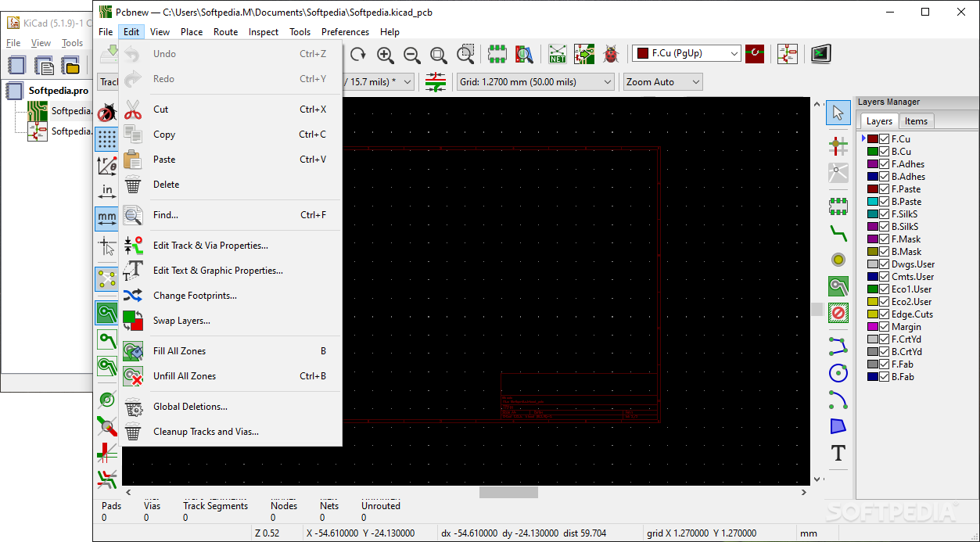Screen dimensions: 980x542
Task: Choose Find... in the Edit menu
Action: tap(232, 215)
